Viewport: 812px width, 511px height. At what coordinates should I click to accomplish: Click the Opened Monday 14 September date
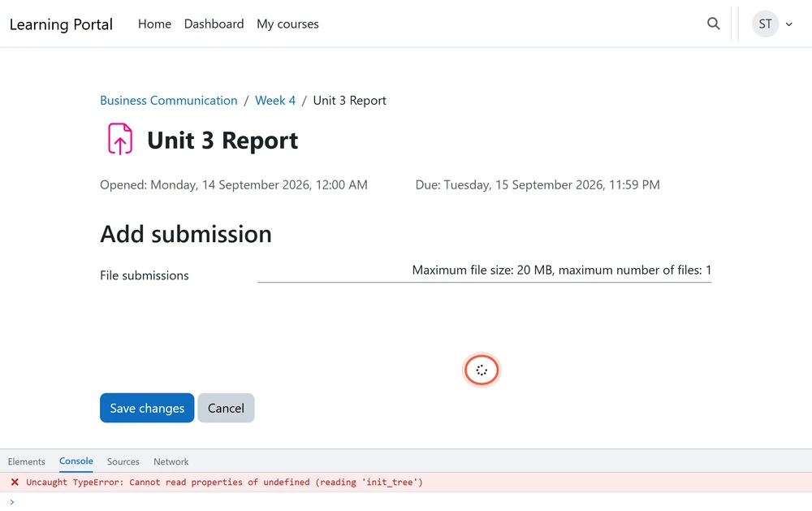pos(234,185)
